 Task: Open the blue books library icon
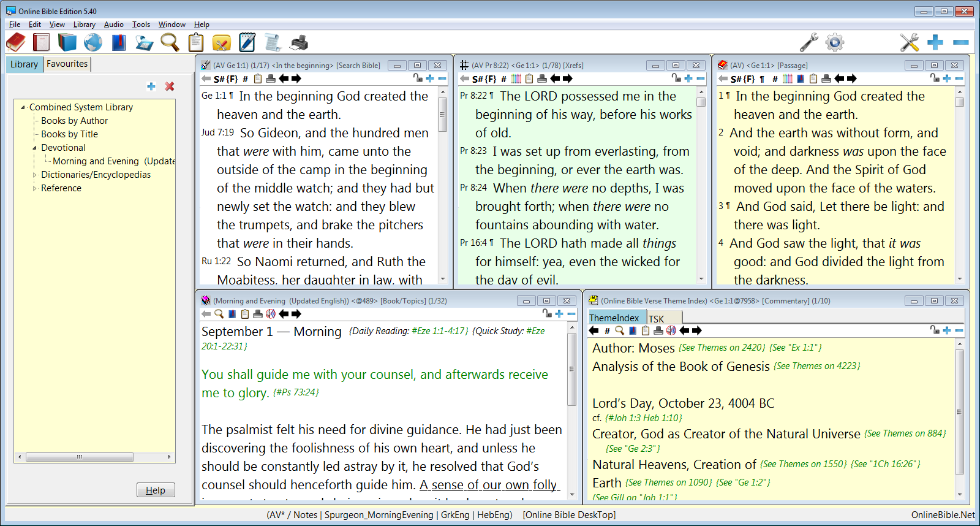pyautogui.click(x=67, y=42)
